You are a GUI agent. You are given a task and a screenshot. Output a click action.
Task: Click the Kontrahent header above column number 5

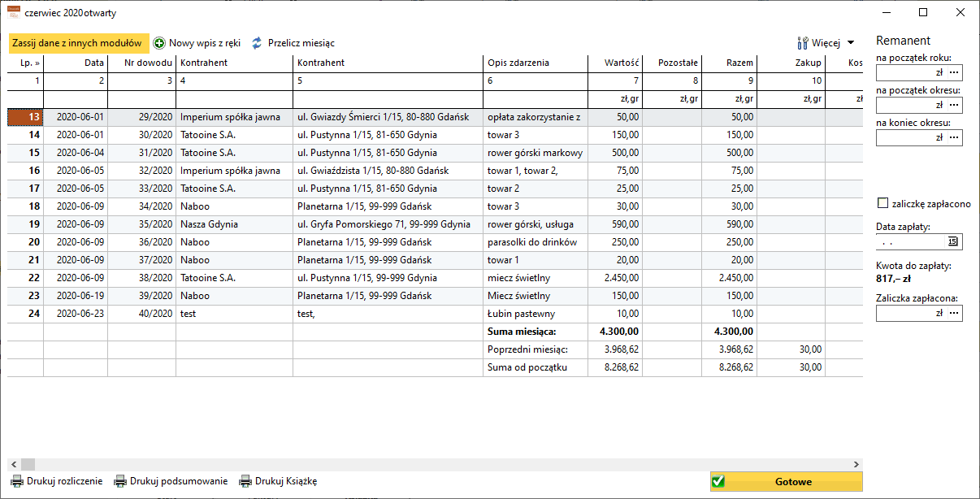tap(388, 63)
